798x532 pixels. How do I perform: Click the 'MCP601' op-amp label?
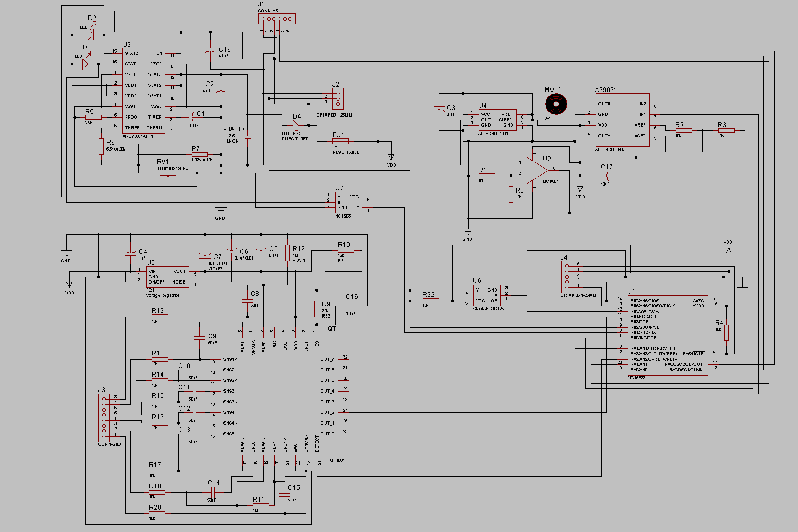coord(551,181)
